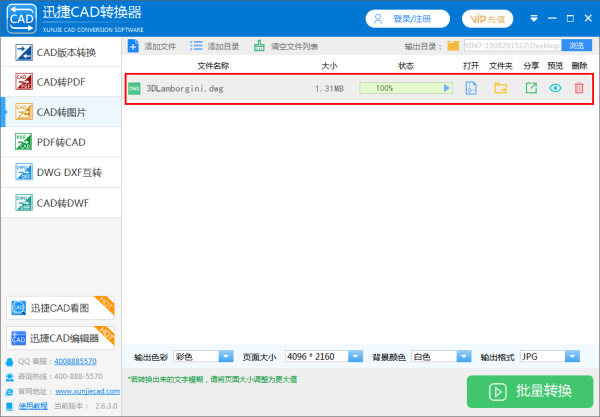This screenshot has height=417, width=600.
Task: Click the CAD转图片 orange icon
Action: tap(24, 112)
